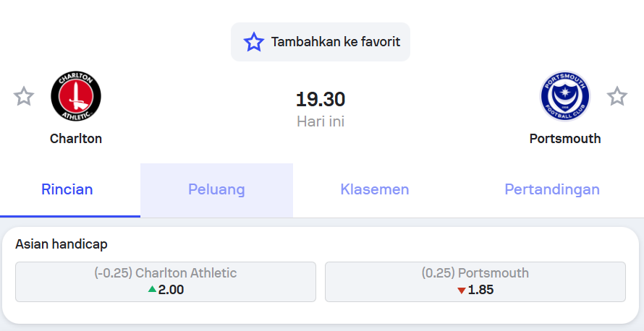Viewport: 644px width, 331px height.
Task: Click the Asian handicap heading
Action: (x=62, y=244)
